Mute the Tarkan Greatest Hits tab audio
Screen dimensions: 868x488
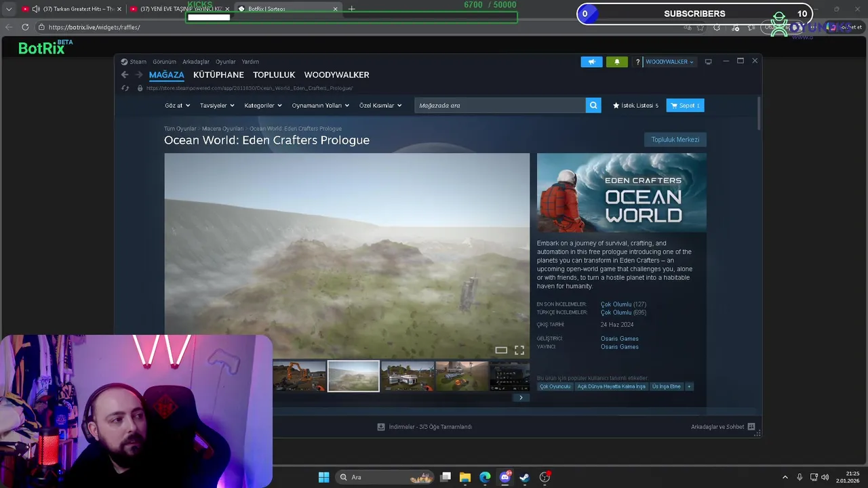click(35, 9)
